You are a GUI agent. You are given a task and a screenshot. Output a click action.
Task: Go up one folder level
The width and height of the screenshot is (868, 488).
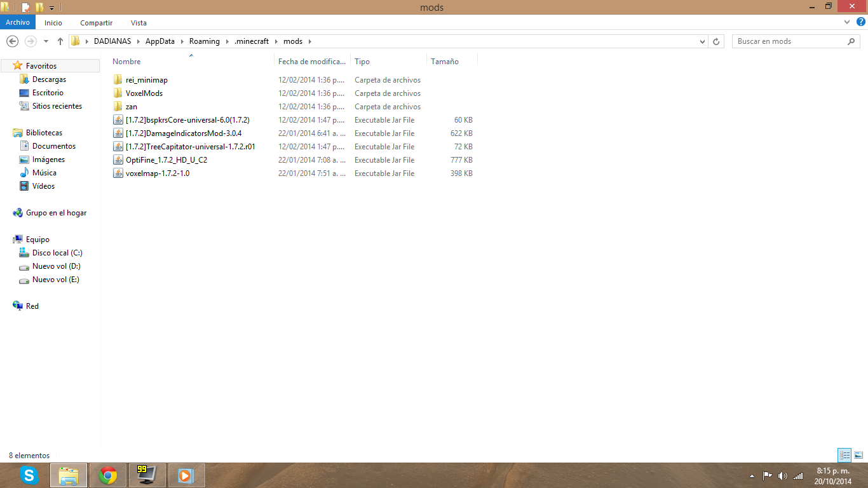coord(60,41)
